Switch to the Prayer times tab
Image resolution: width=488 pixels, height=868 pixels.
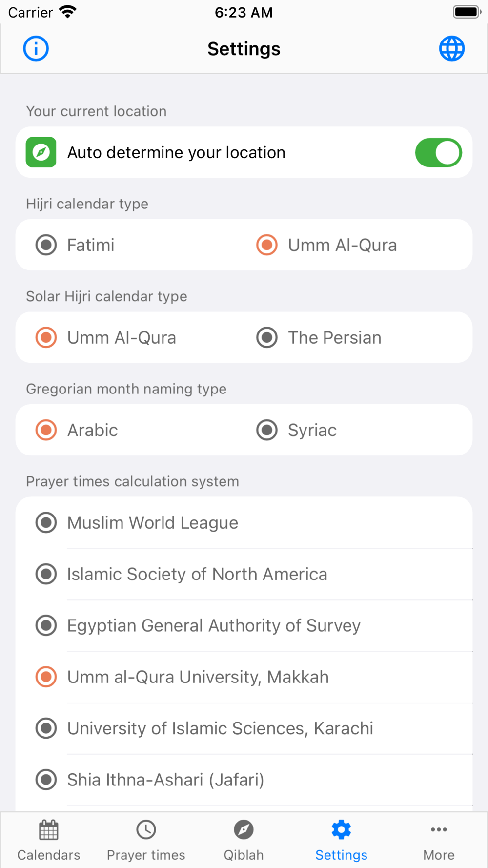146,841
